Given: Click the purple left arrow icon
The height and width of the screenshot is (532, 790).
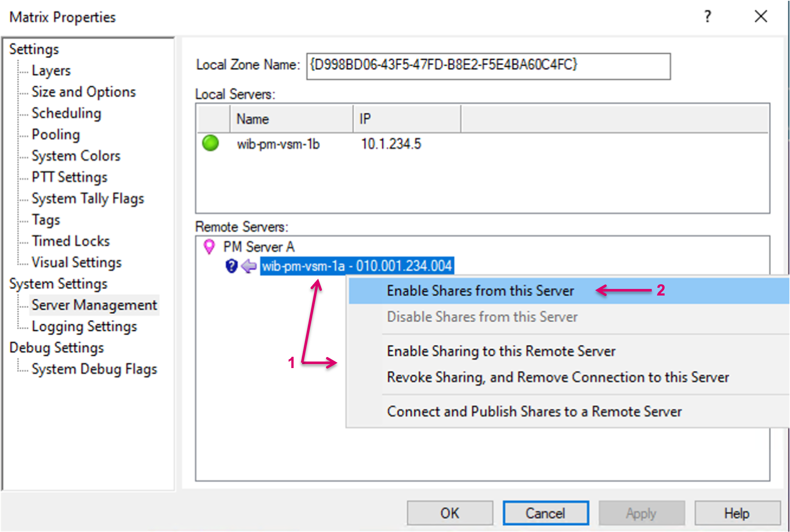Looking at the screenshot, I should 249,266.
